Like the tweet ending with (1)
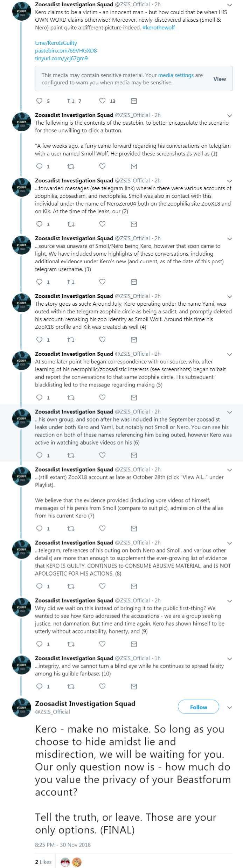 coord(102,166)
